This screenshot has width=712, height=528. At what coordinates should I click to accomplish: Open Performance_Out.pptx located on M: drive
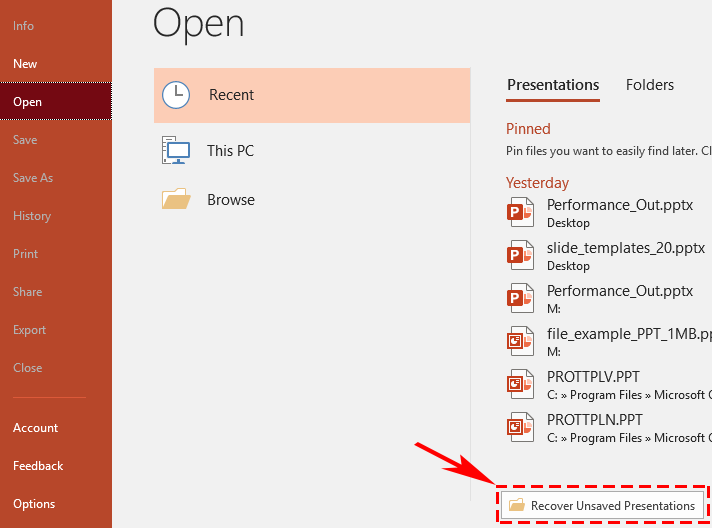coord(620,291)
